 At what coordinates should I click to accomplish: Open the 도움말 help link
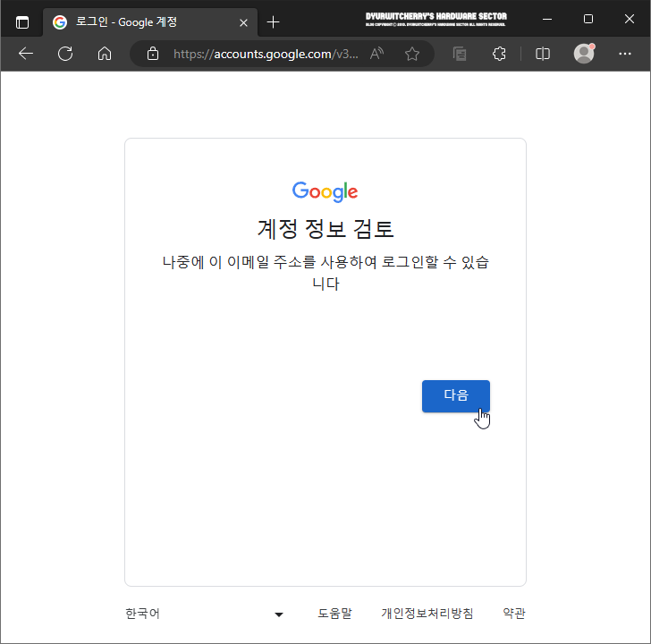[x=334, y=614]
